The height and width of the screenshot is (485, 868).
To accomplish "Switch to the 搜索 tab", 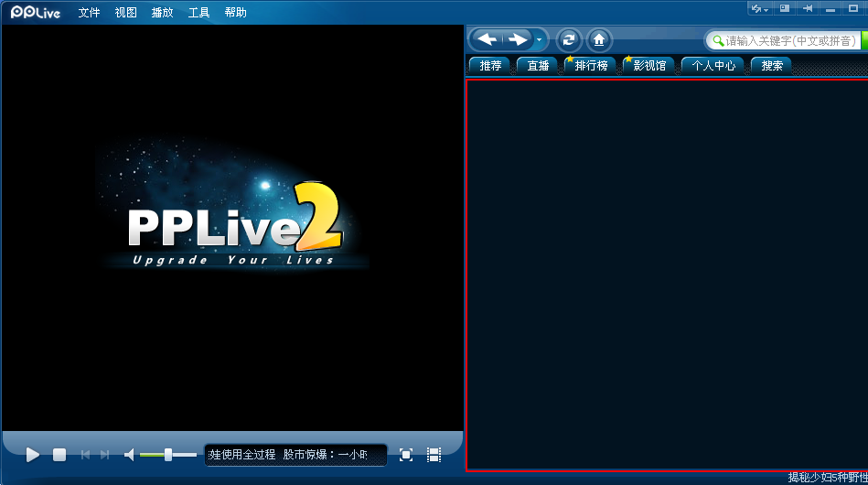I will click(x=772, y=65).
